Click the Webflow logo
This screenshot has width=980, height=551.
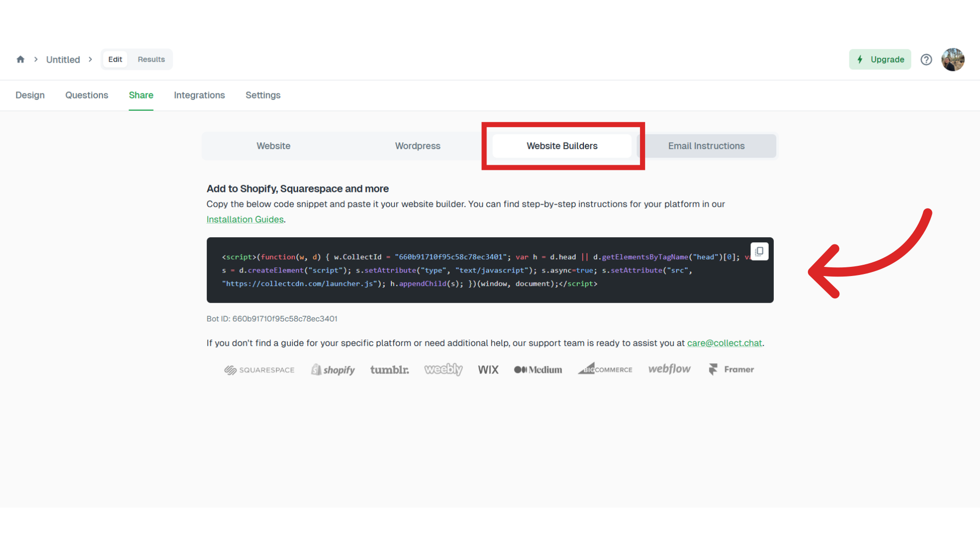(x=669, y=369)
